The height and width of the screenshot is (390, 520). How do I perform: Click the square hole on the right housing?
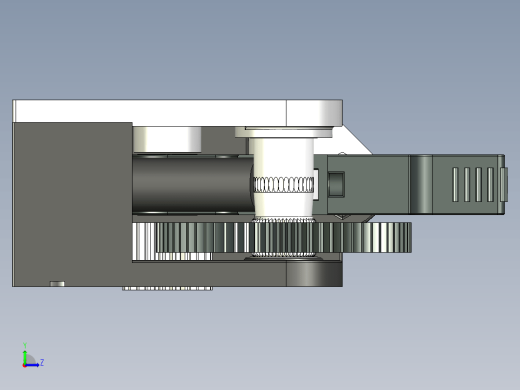click(336, 184)
